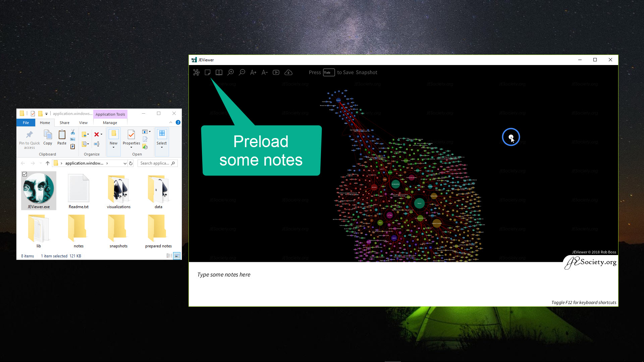
Task: Click the Refresh button in address bar
Action: point(131,163)
